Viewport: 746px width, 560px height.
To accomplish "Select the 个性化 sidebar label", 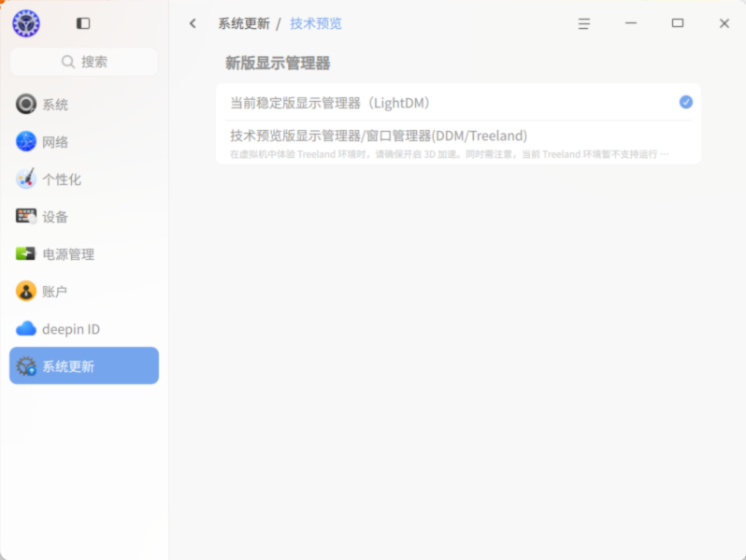I will pos(62,179).
